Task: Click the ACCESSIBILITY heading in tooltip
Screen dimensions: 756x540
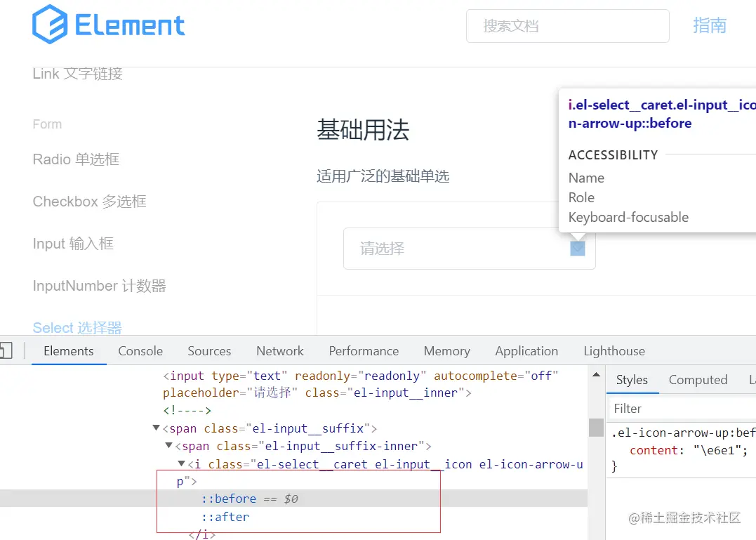Action: click(x=613, y=154)
